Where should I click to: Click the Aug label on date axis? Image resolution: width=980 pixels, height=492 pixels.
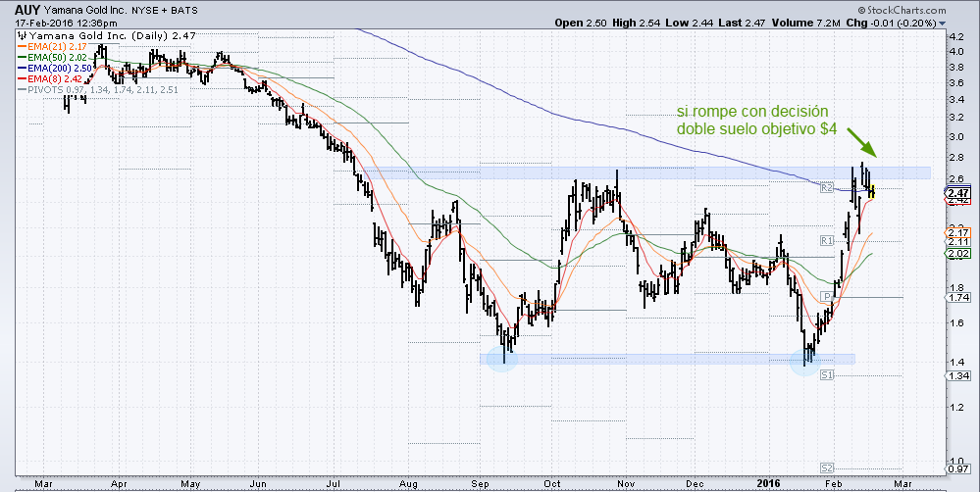(x=408, y=484)
